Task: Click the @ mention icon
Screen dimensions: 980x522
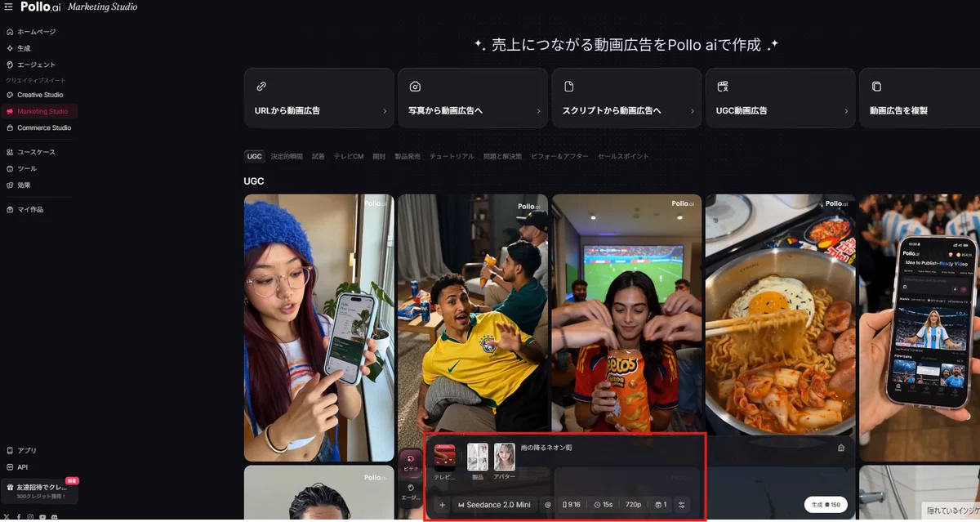Action: click(x=547, y=505)
